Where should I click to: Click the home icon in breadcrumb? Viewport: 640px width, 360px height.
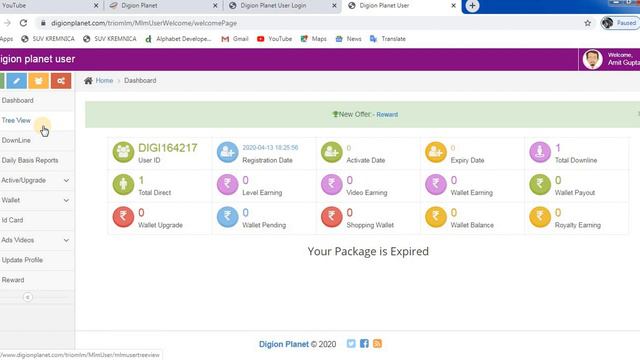coord(88,80)
